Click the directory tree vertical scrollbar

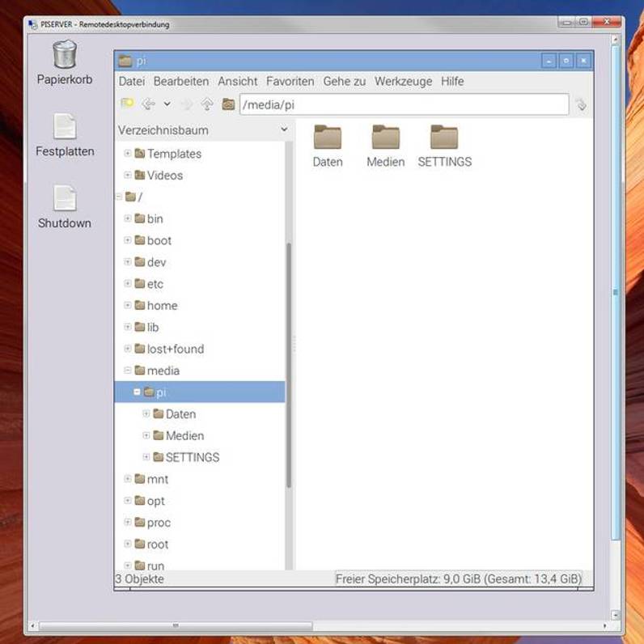click(289, 364)
